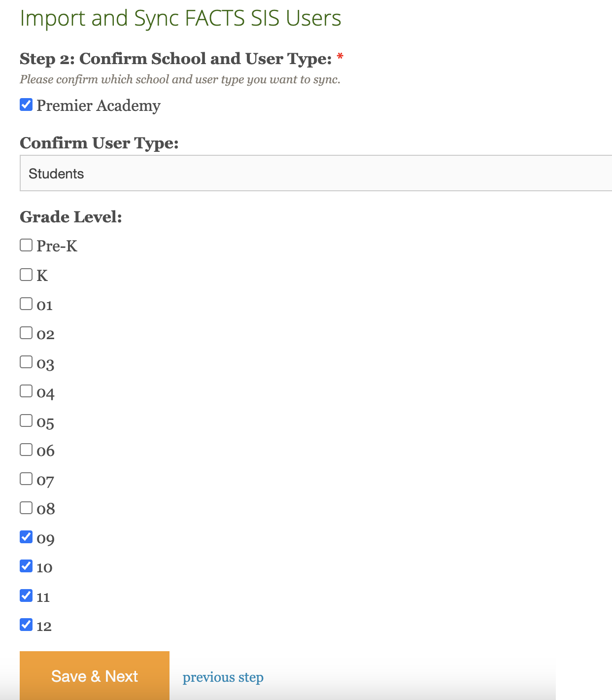Deselect the grade 10 checkbox
Image resolution: width=612 pixels, height=700 pixels.
pyautogui.click(x=26, y=566)
